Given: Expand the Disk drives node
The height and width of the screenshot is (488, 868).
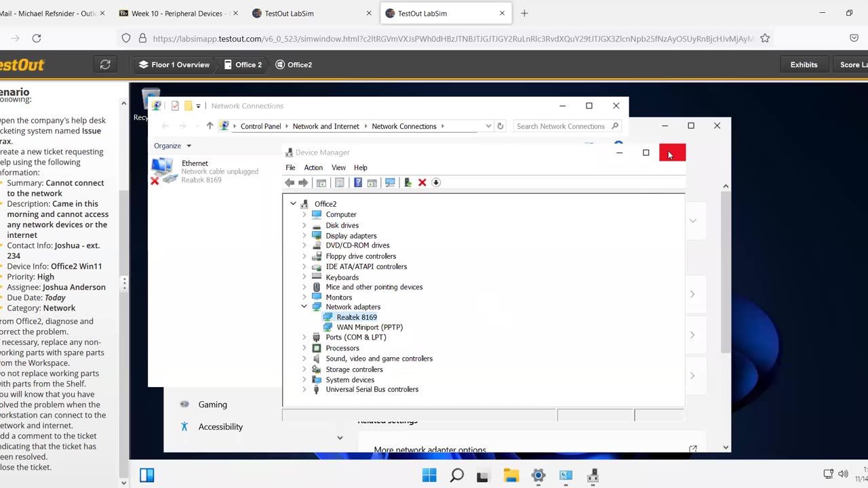Looking at the screenshot, I should click(x=304, y=225).
